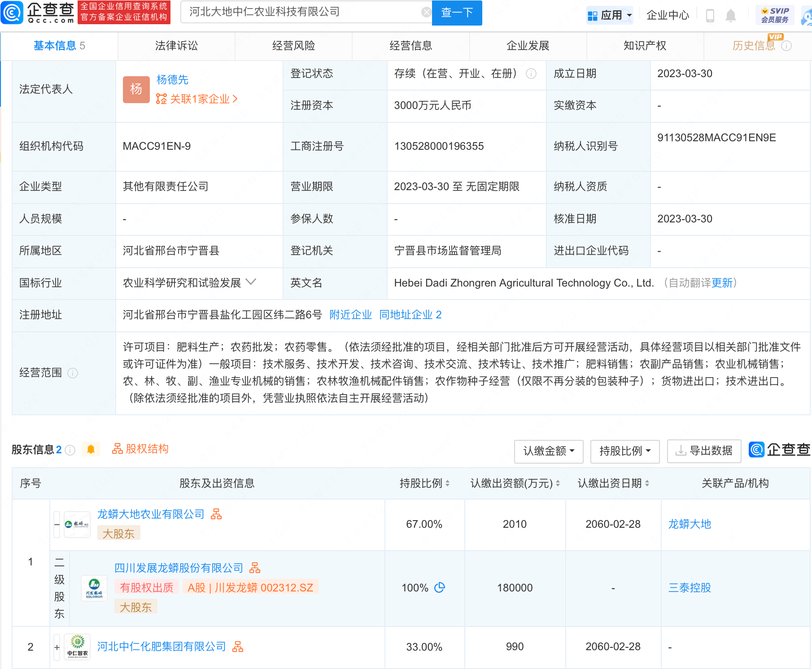Viewport: 812px width, 669px height.
Task: Open 企业中心 link in header
Action: tap(667, 16)
